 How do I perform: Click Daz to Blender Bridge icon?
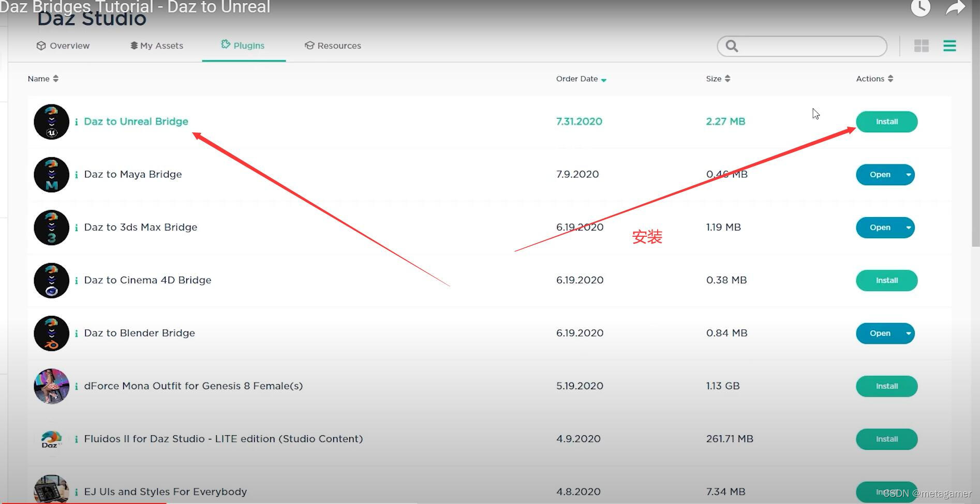pos(51,333)
